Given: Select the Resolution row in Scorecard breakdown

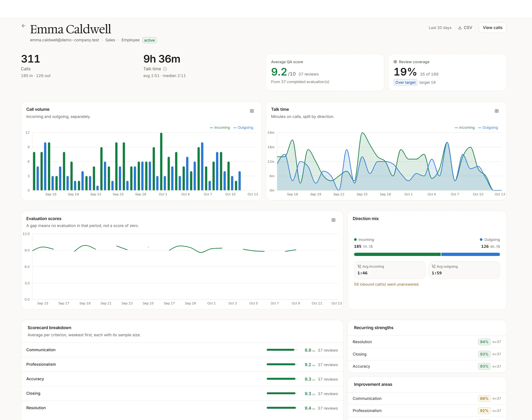Looking at the screenshot, I should coord(182,408).
